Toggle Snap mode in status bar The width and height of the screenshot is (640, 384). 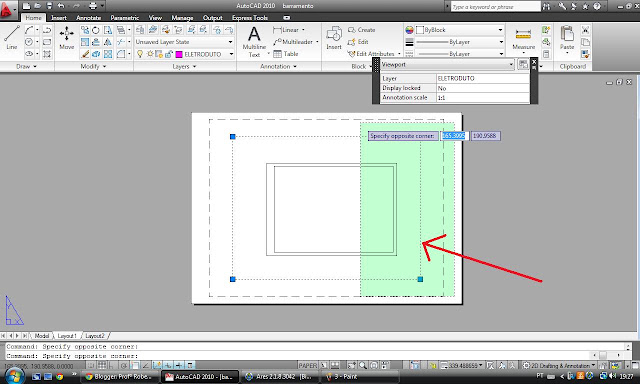click(91, 365)
